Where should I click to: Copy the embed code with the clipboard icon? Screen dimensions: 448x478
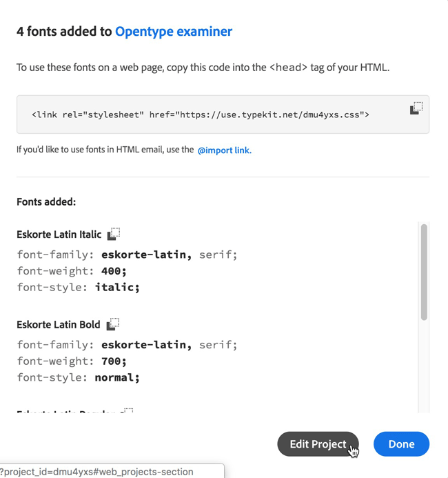click(416, 108)
